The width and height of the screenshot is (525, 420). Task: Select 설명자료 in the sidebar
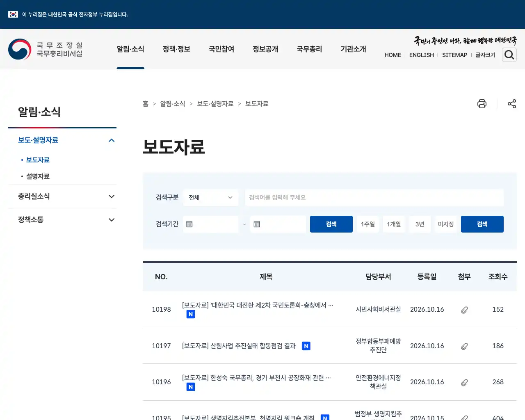point(38,176)
